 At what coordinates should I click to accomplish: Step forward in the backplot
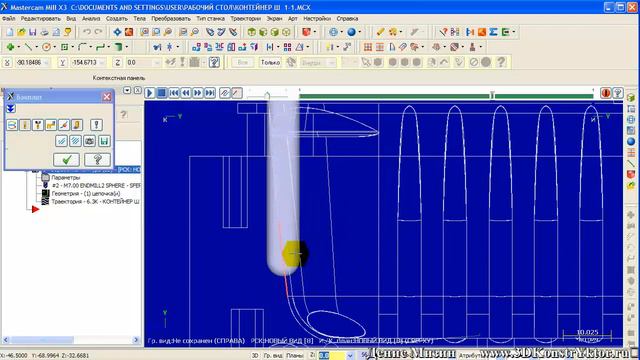click(x=198, y=93)
